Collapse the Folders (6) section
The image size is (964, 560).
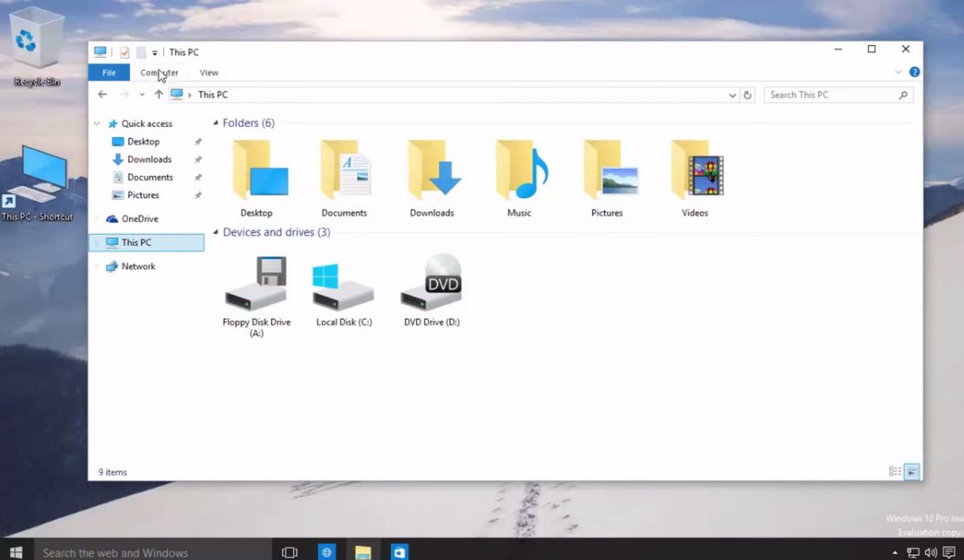tap(214, 123)
